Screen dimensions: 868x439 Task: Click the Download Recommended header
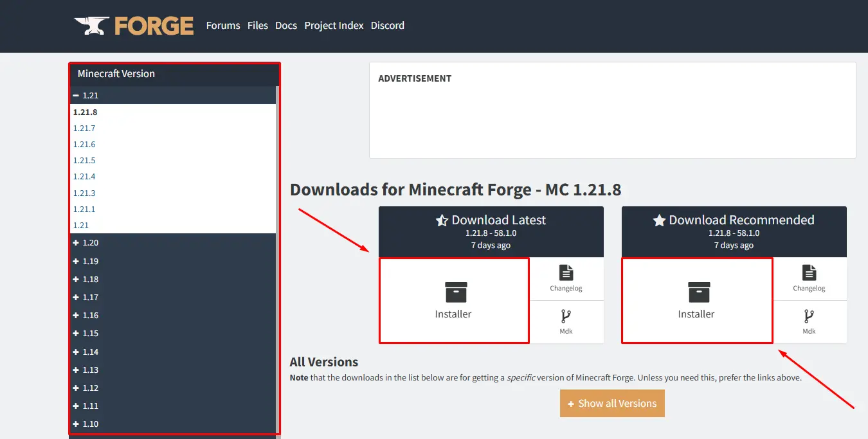click(734, 232)
